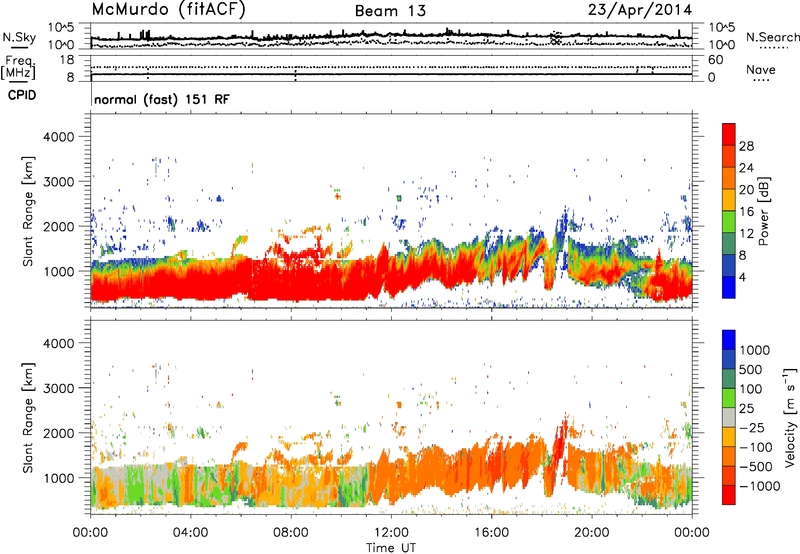Click the date '23/Apr/2014'
The image size is (800, 554).
coord(640,10)
